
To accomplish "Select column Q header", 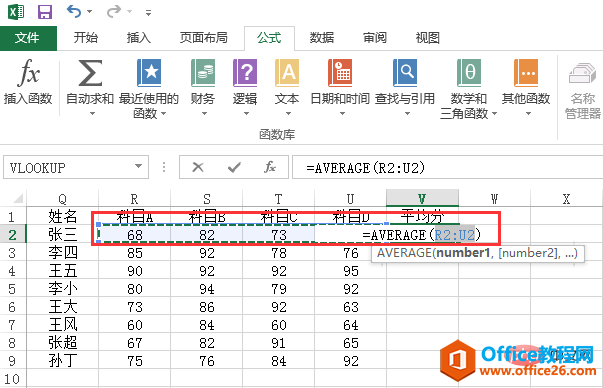I will (62, 198).
